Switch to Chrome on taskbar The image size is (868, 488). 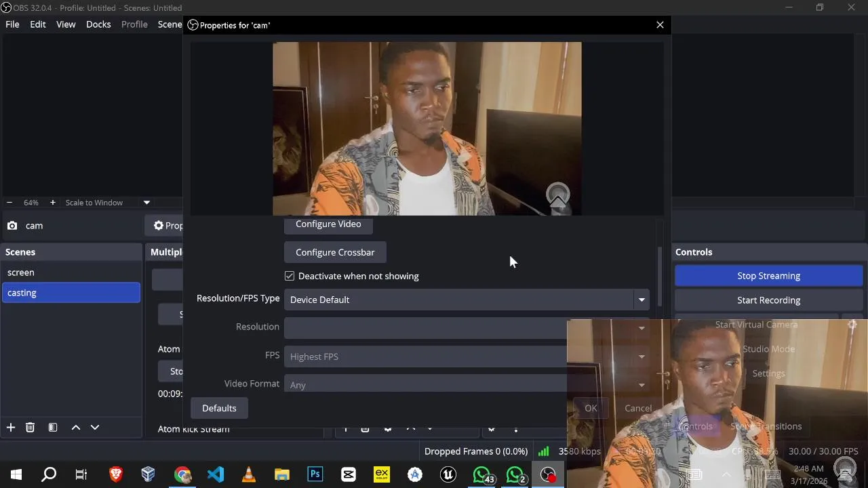click(182, 474)
